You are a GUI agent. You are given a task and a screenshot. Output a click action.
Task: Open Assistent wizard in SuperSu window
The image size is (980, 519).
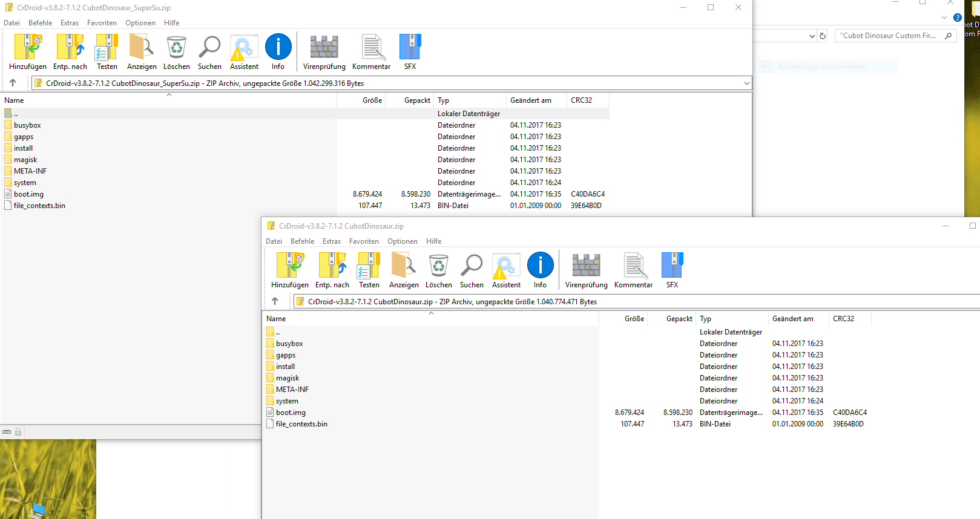(244, 52)
